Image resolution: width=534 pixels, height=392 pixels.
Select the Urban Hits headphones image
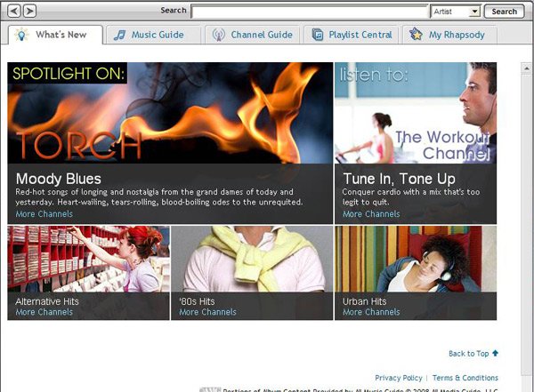point(416,259)
